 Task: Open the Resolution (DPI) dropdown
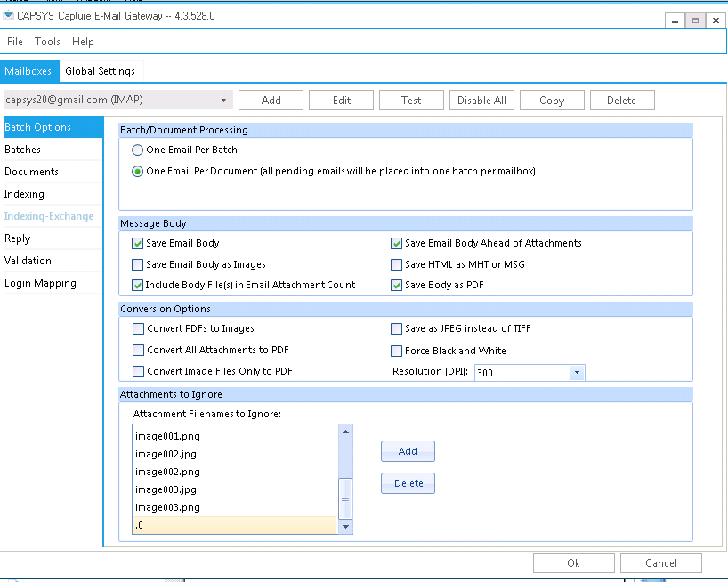coord(577,372)
